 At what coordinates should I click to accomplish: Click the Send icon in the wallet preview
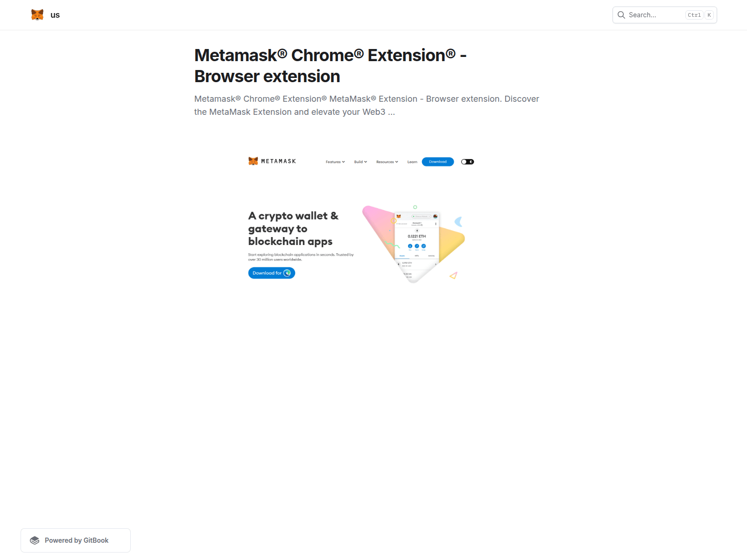(x=417, y=246)
